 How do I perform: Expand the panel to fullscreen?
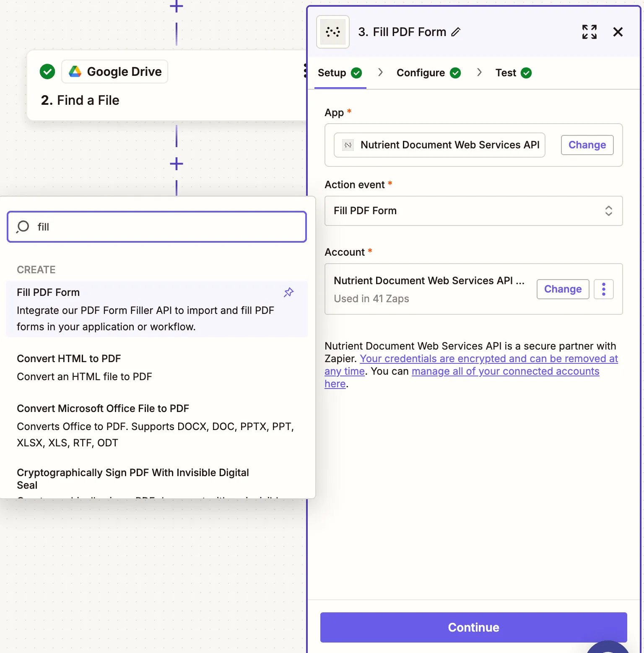pyautogui.click(x=589, y=31)
